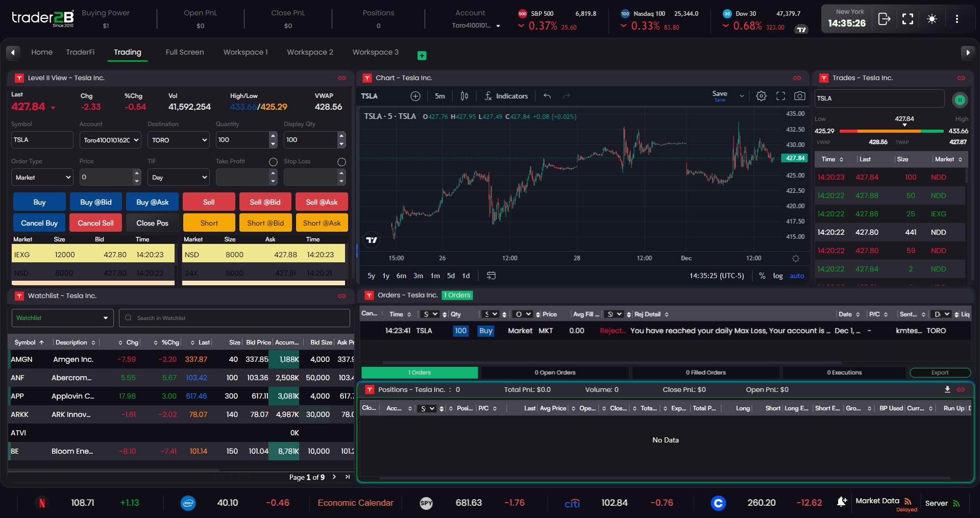Click the chart undo arrow
Screen dimensions: 980x518
tap(547, 96)
